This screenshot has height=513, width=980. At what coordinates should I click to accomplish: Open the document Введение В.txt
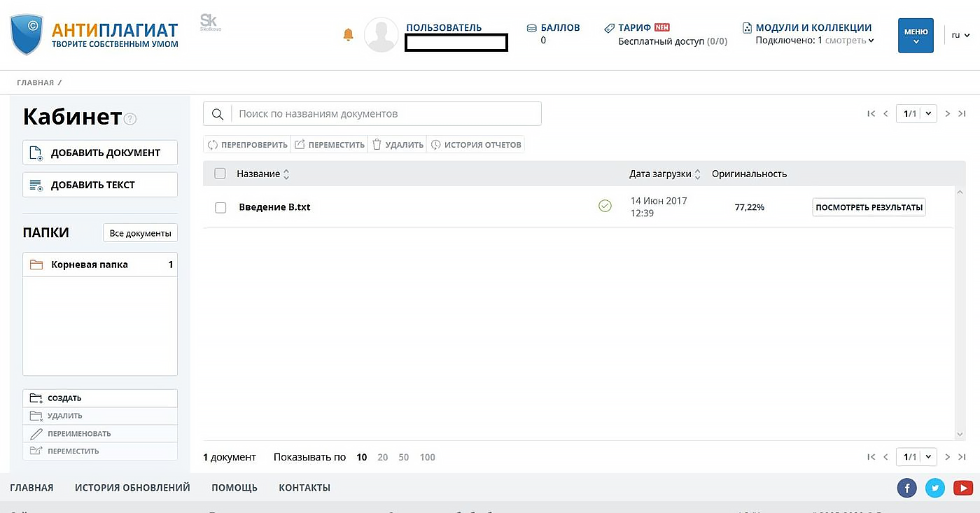(274, 207)
